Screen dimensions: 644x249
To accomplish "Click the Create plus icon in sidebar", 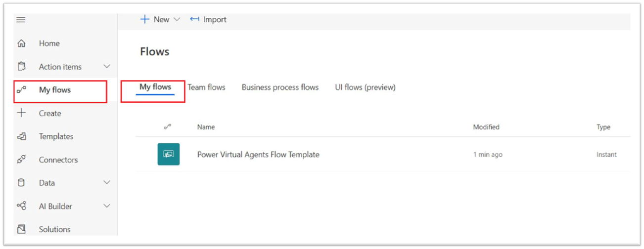I will (21, 113).
